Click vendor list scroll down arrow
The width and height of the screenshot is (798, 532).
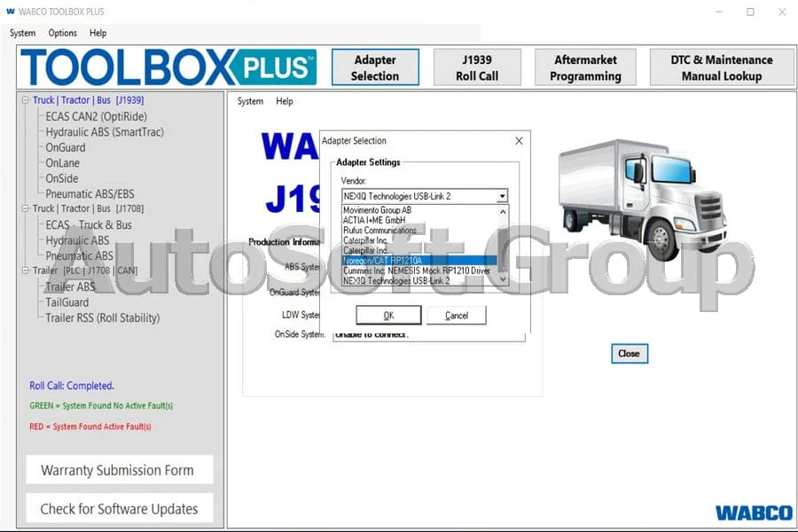pyautogui.click(x=503, y=279)
